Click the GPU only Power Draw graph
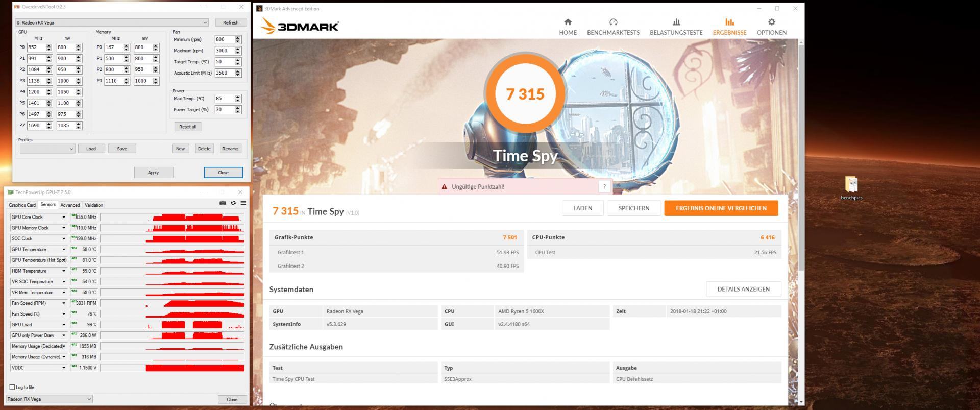 click(173, 335)
